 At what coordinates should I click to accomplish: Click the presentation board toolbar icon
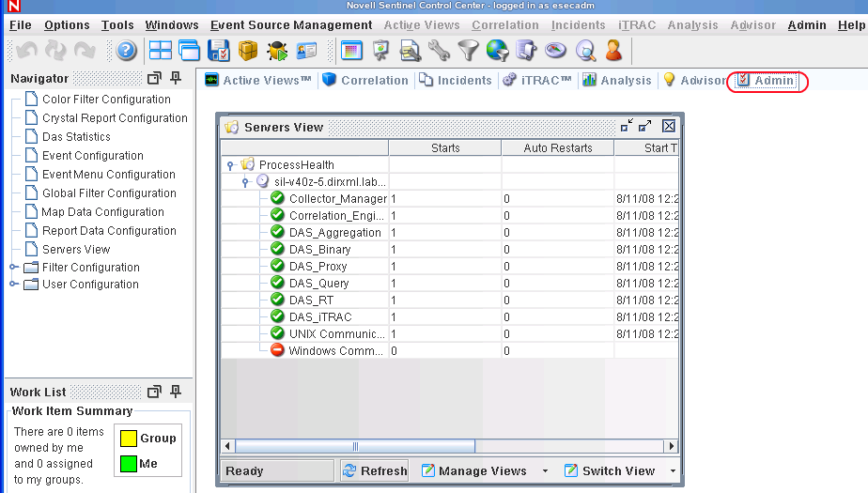pos(380,51)
